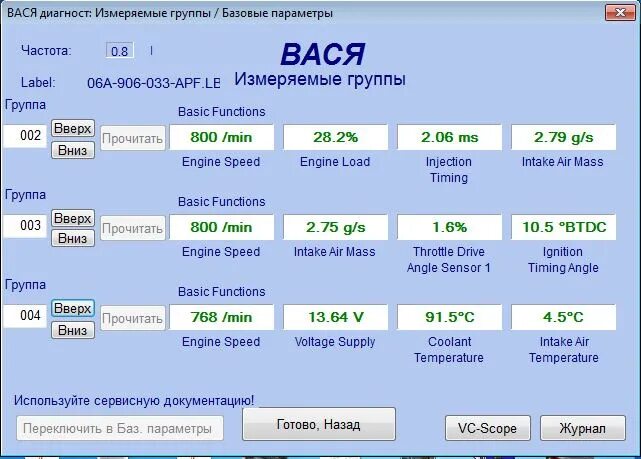Viewport: 641px width, 459px height.
Task: Focus the group number field showing 004
Action: tap(25, 316)
